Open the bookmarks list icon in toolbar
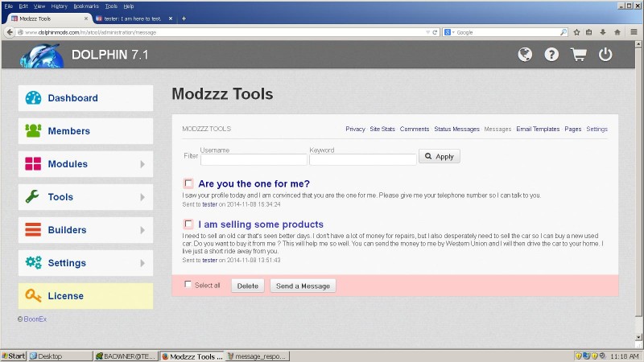 click(x=589, y=32)
